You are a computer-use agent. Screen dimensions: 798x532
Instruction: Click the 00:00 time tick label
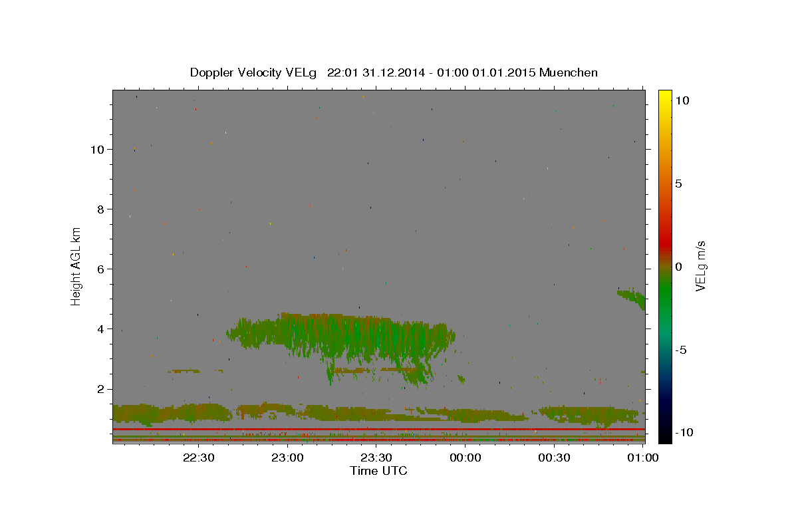465,458
